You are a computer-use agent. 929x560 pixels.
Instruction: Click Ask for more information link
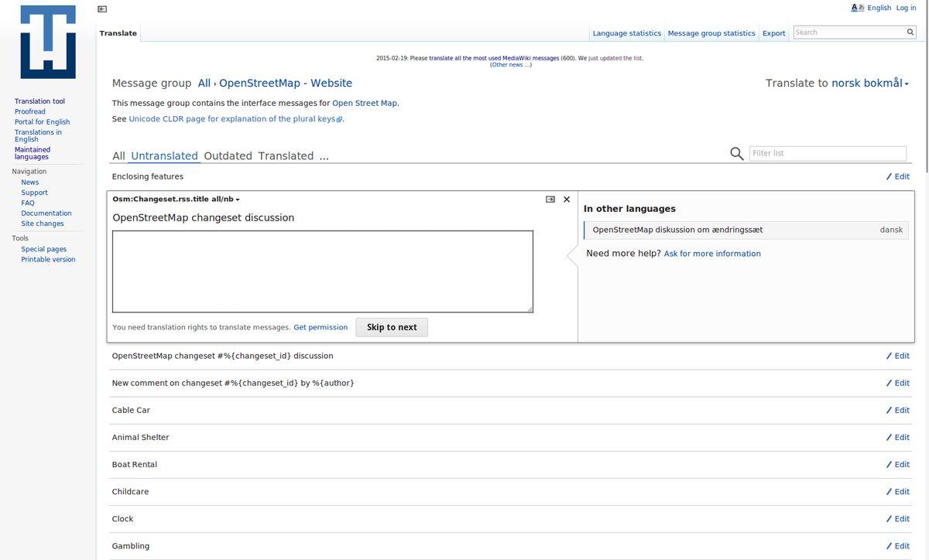point(712,254)
